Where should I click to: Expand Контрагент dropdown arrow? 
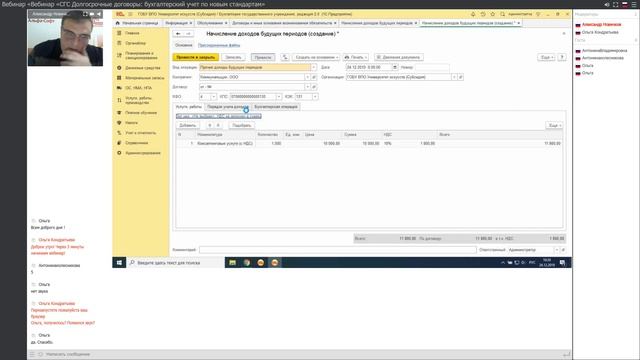tap(307, 77)
